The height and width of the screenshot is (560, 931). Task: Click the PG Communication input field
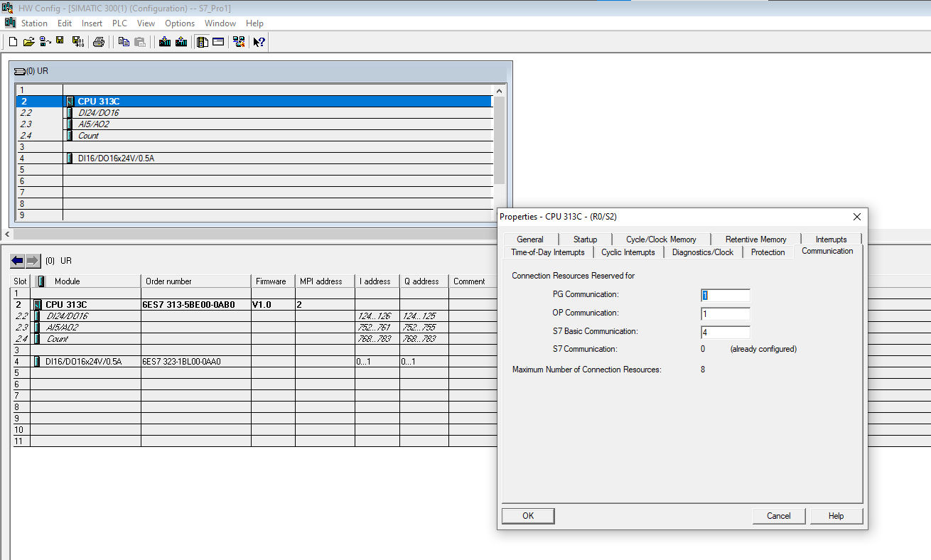[x=726, y=296]
